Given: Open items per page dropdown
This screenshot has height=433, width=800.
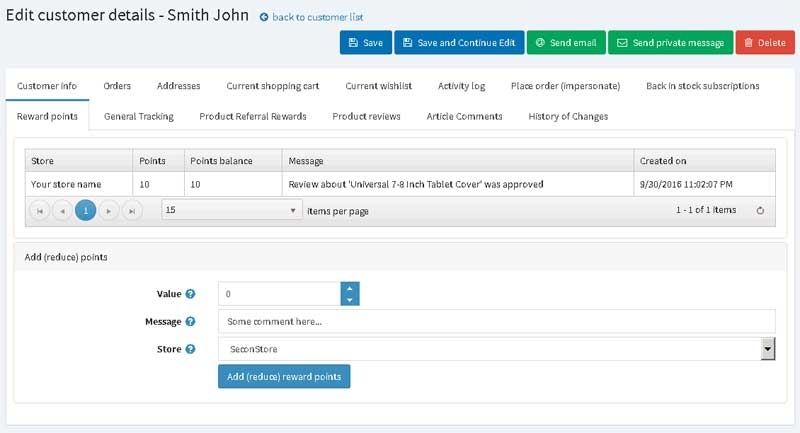Looking at the screenshot, I should coord(232,210).
